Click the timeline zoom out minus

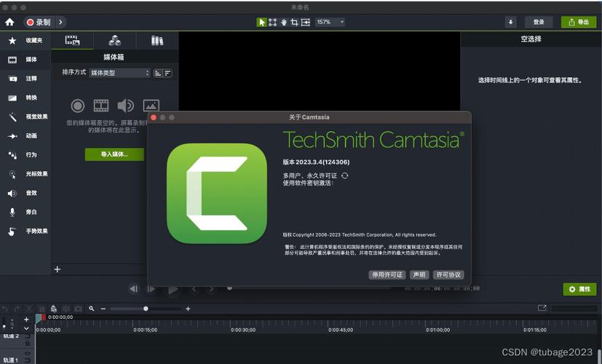[x=103, y=309]
